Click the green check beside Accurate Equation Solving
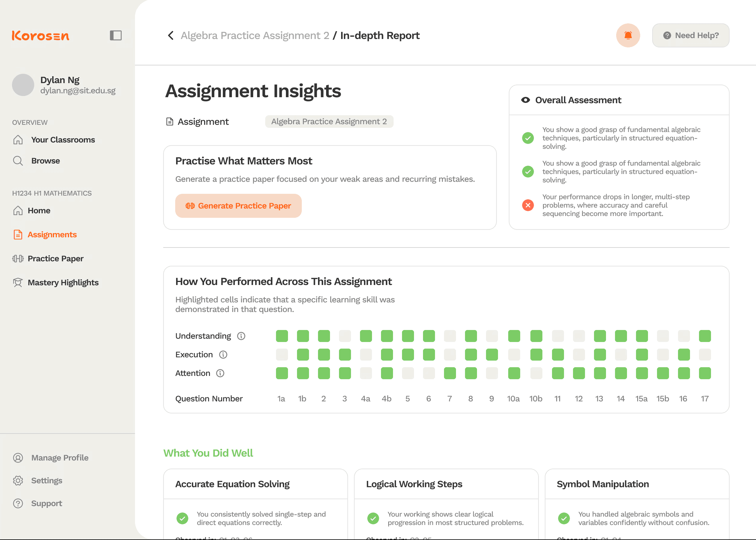756x540 pixels. pos(182,518)
